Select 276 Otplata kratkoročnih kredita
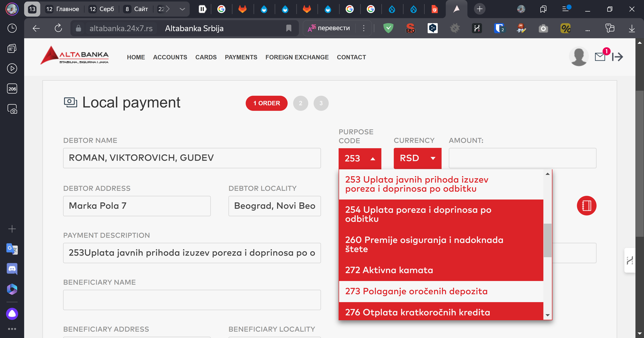This screenshot has height=338, width=644. coord(441,311)
